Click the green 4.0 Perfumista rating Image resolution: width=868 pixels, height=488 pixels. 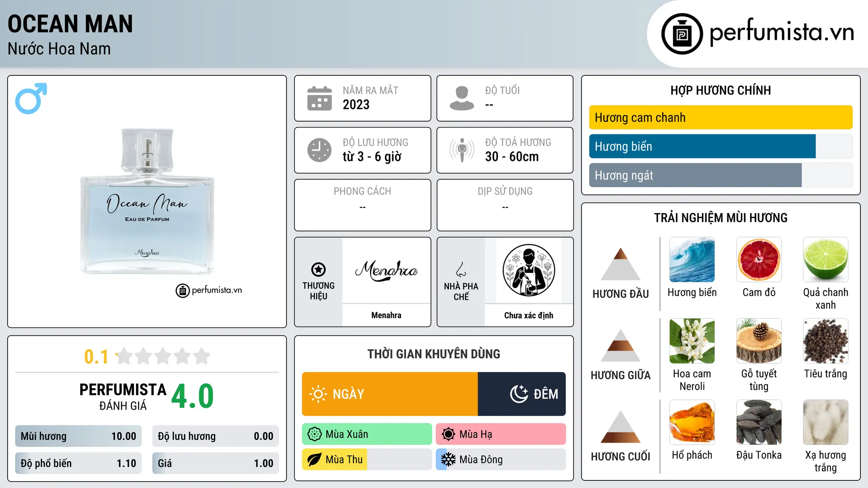(x=192, y=396)
